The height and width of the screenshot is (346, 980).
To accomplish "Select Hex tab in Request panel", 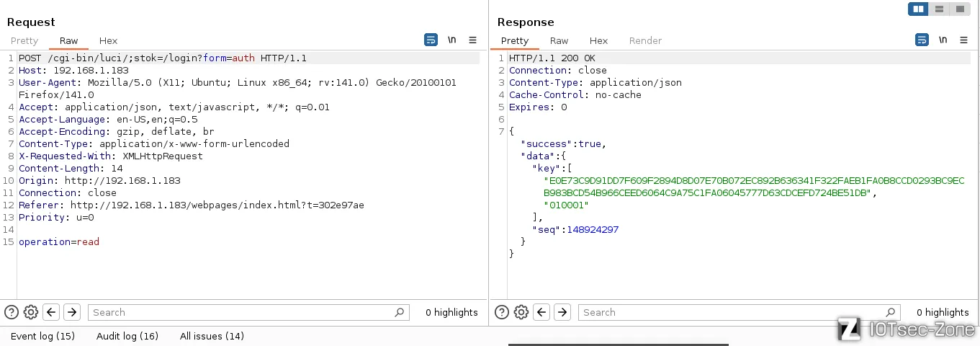I will coord(108,40).
